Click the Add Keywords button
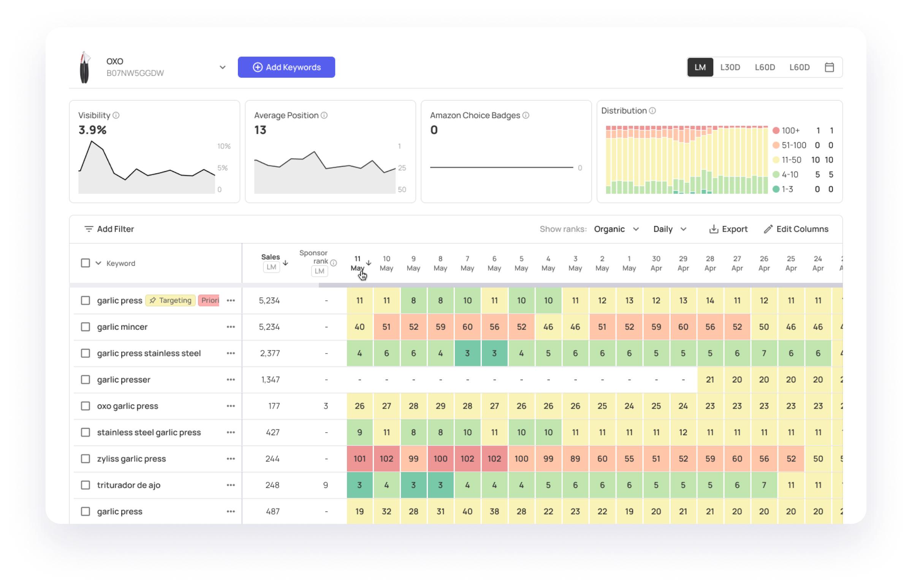 point(287,67)
